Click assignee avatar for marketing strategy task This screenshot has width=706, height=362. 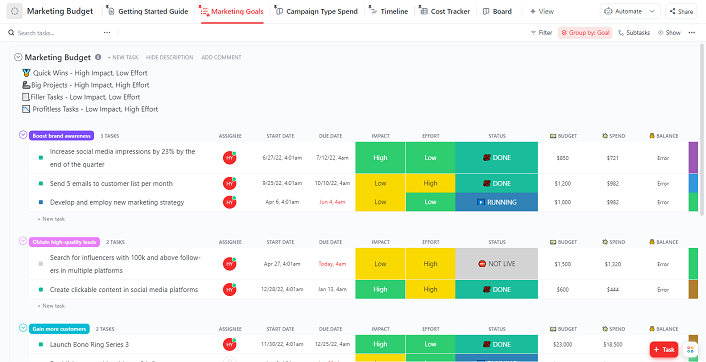[x=230, y=203]
